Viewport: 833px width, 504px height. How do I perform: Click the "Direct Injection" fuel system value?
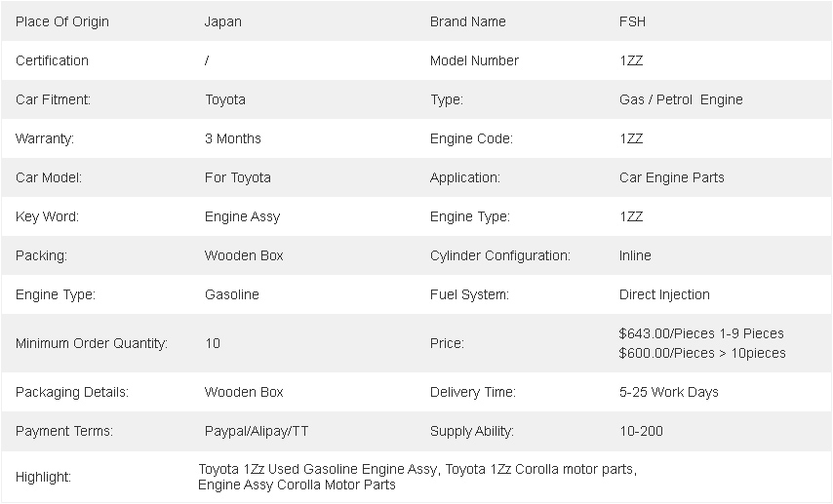(664, 294)
